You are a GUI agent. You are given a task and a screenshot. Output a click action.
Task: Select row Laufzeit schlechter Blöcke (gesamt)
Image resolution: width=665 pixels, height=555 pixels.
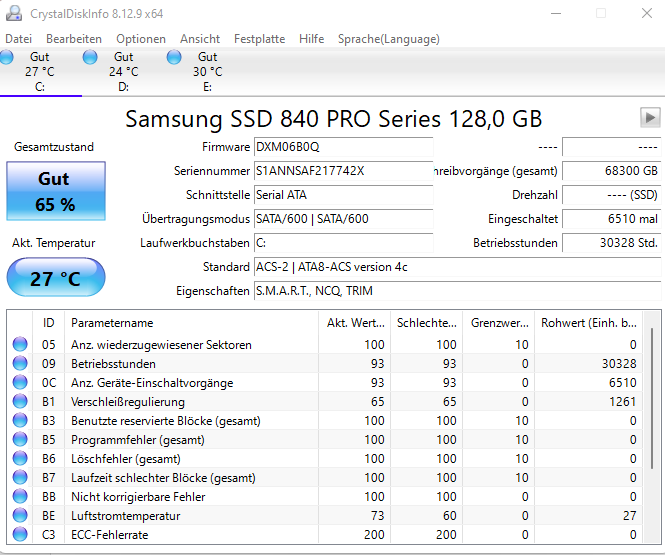pyautogui.click(x=325, y=478)
